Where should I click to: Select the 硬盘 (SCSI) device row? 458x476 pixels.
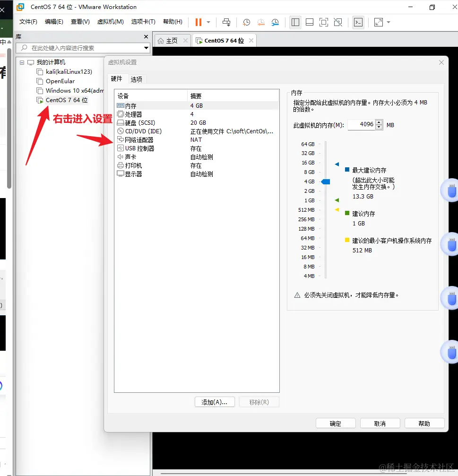[197, 122]
